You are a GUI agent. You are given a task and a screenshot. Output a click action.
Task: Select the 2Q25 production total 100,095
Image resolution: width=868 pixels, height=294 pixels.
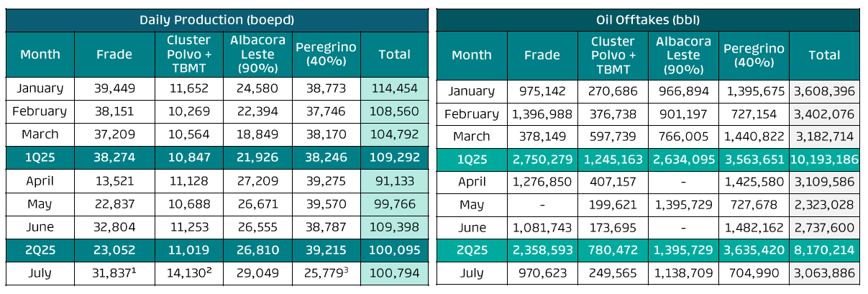(x=394, y=251)
